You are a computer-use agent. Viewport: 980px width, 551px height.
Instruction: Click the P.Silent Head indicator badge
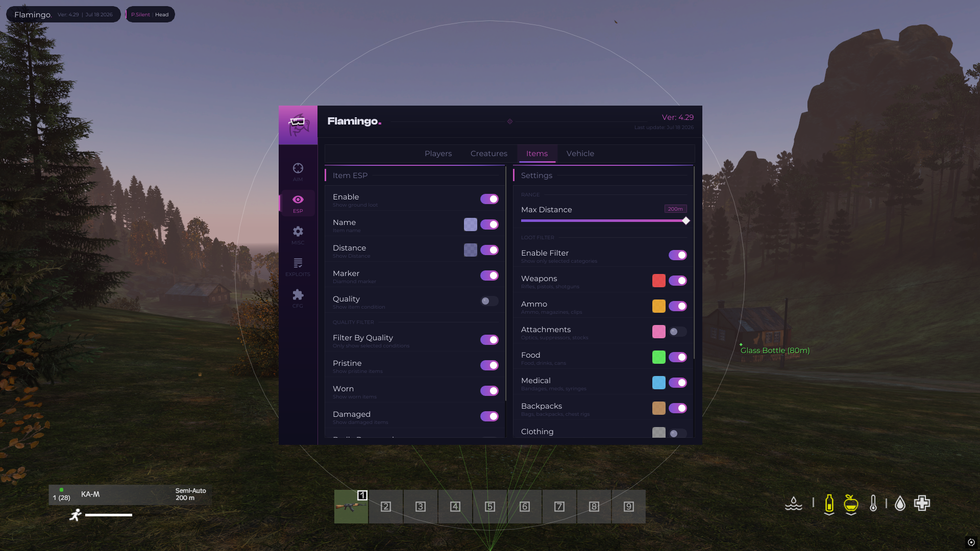pyautogui.click(x=150, y=14)
